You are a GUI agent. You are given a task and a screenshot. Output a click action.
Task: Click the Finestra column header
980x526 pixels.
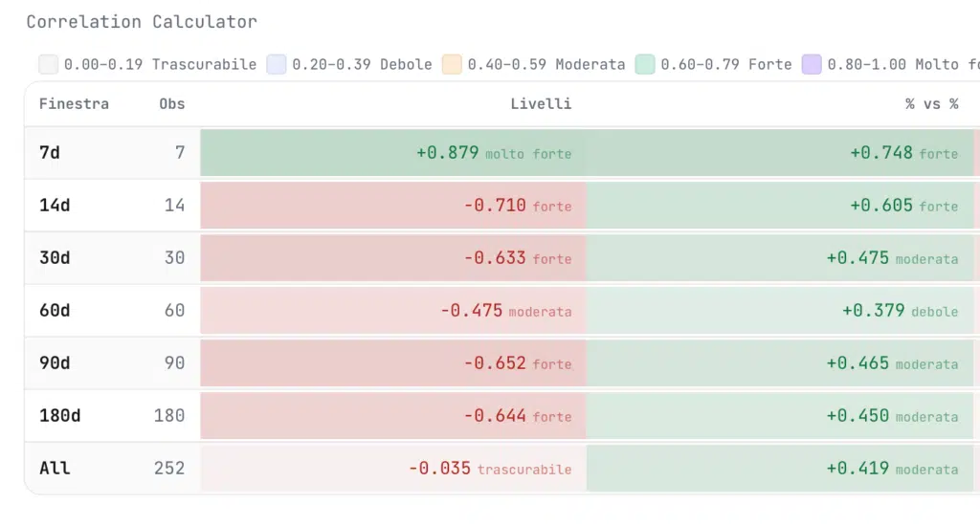coord(74,103)
